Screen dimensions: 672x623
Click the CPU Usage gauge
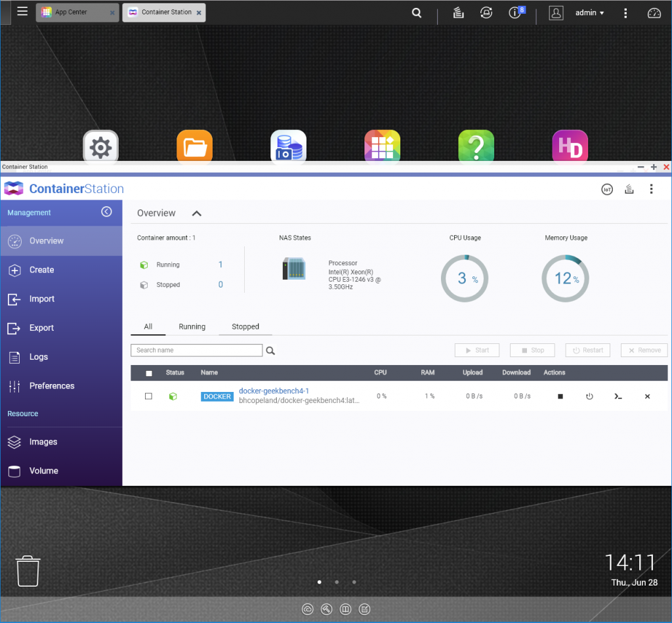(465, 278)
